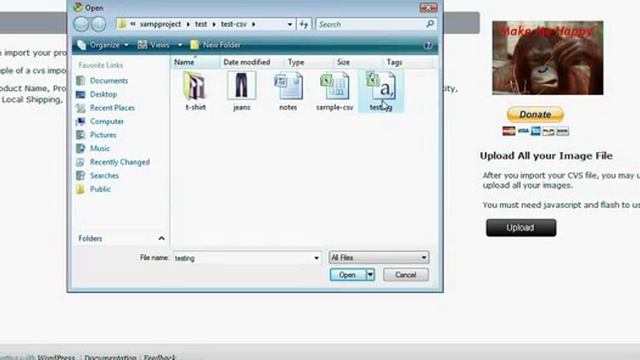Click the Views toolbar button
This screenshot has width=640, height=360.
click(x=154, y=45)
